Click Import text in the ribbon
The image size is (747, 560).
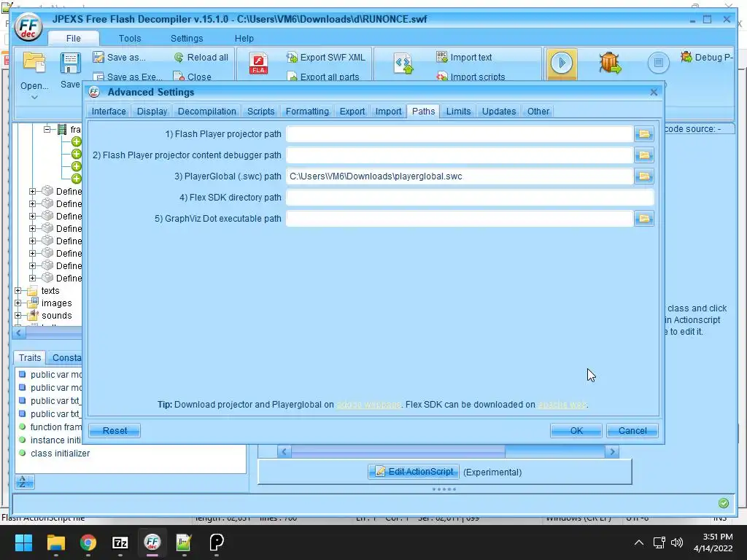[464, 58]
